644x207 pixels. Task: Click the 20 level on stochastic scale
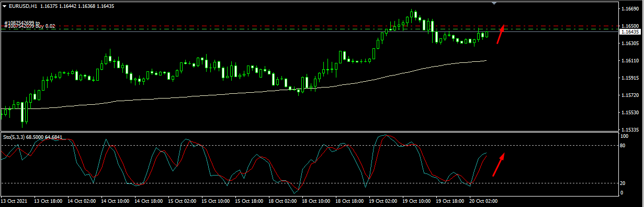click(623, 183)
